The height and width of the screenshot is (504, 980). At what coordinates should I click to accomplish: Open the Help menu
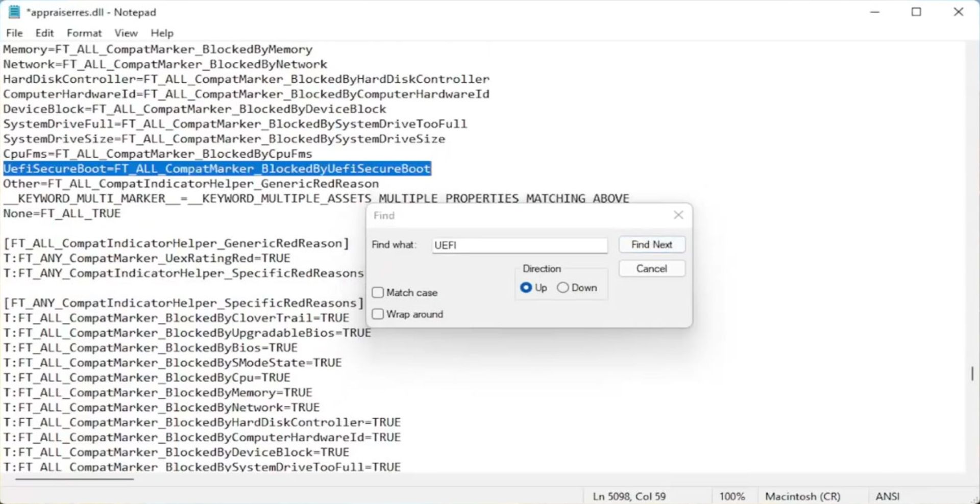(162, 33)
